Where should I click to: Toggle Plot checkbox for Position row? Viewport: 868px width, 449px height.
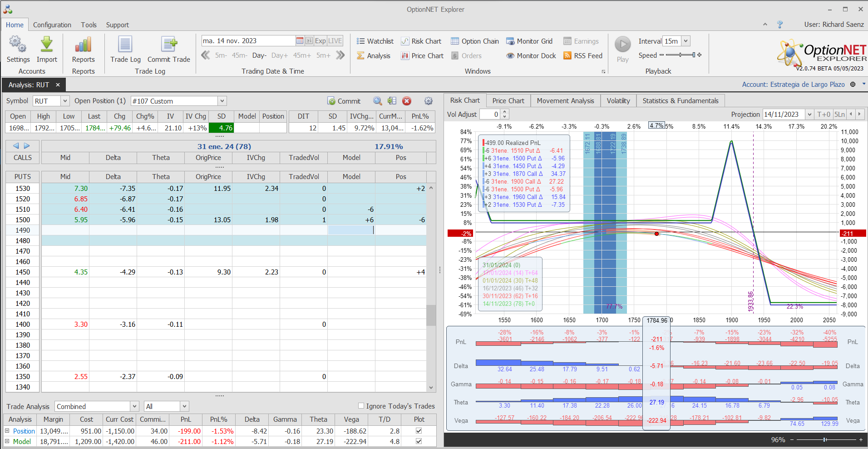tap(419, 431)
